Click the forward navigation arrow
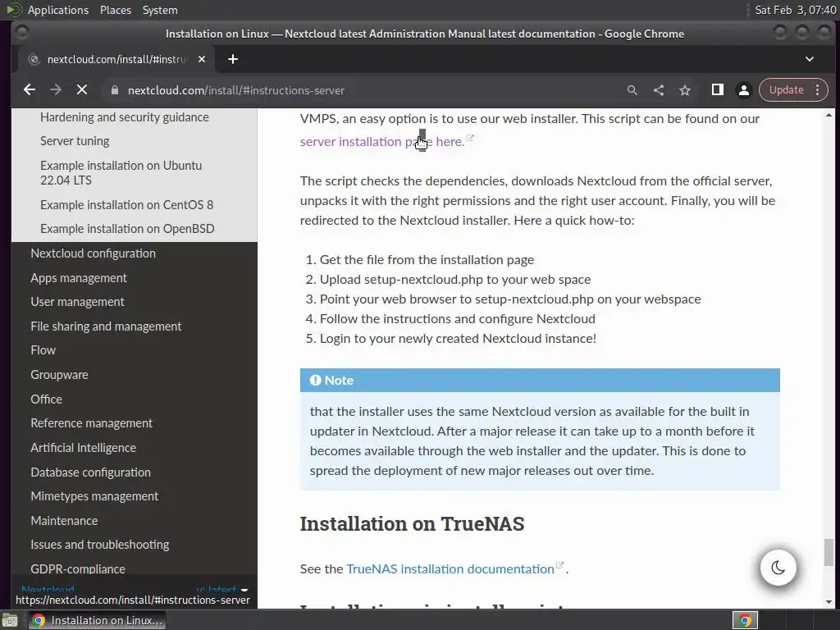The height and width of the screenshot is (630, 840). (56, 90)
